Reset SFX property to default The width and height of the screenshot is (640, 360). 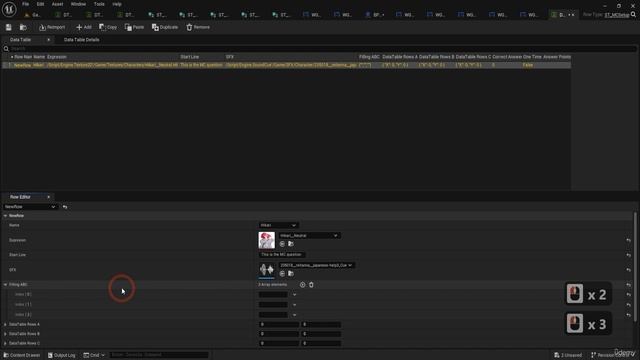[629, 270]
